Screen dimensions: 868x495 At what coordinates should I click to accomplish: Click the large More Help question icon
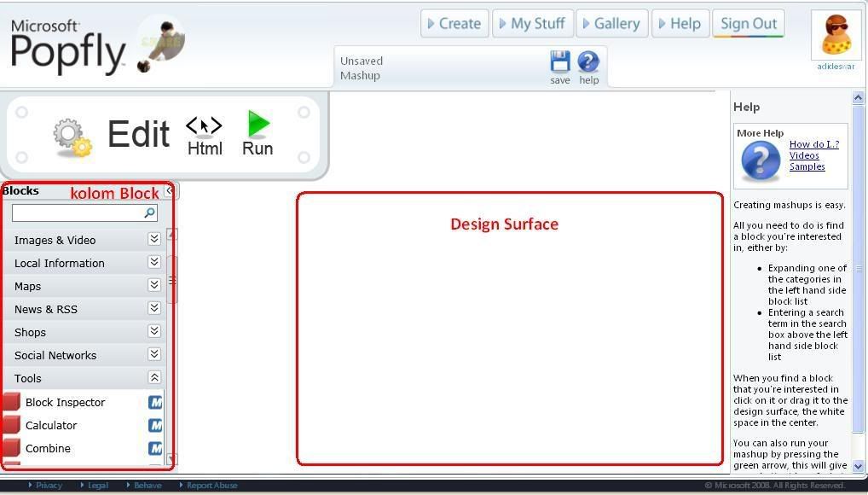[x=761, y=161]
